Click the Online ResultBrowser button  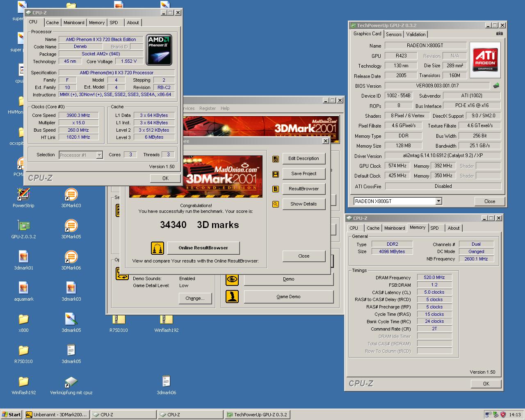[x=203, y=248]
